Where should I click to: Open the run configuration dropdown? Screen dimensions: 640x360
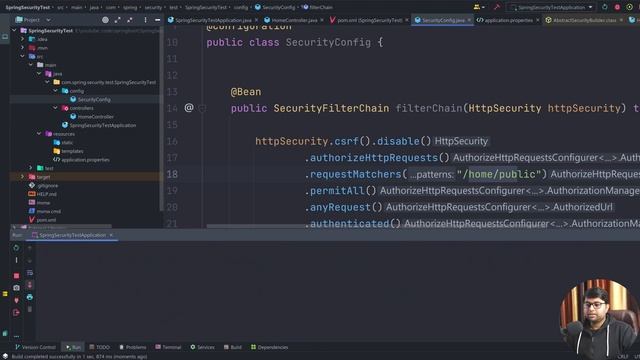pyautogui.click(x=551, y=7)
